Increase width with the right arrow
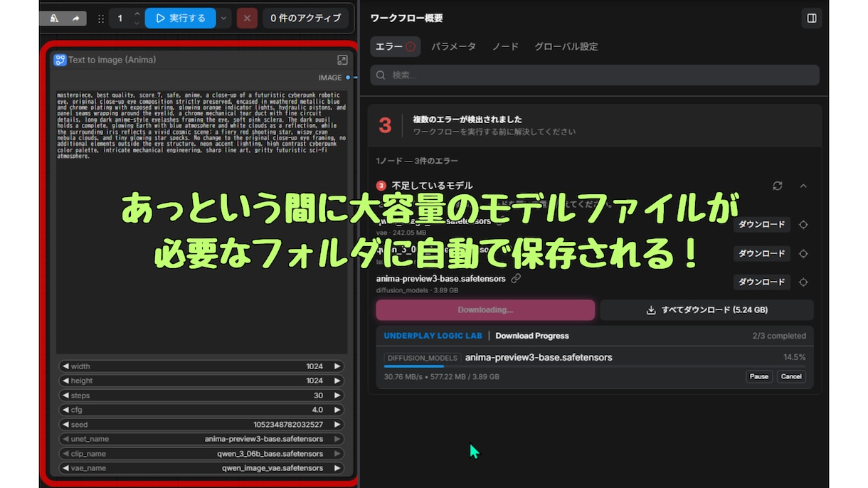Image resolution: width=868 pixels, height=488 pixels. click(x=338, y=366)
